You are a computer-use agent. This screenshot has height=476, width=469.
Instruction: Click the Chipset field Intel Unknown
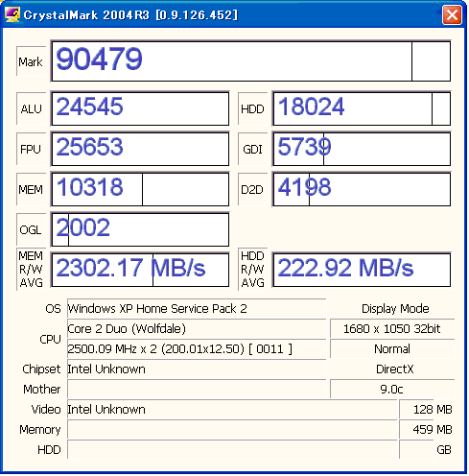197,369
